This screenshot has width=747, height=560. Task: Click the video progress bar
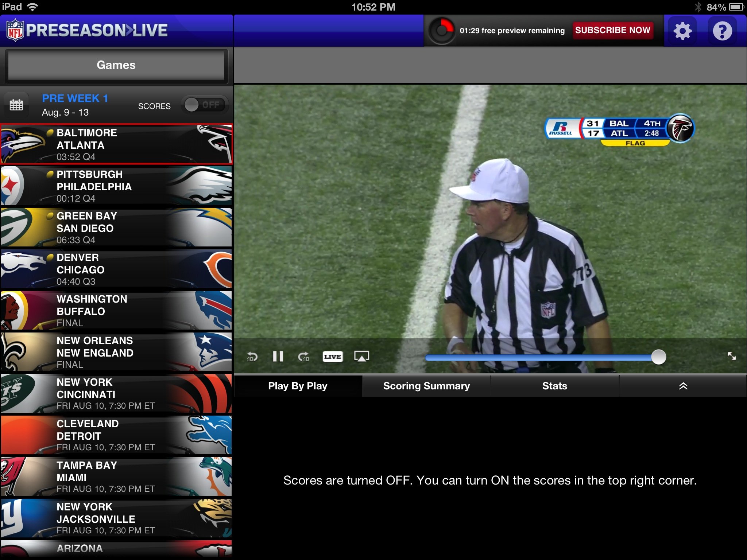545,357
